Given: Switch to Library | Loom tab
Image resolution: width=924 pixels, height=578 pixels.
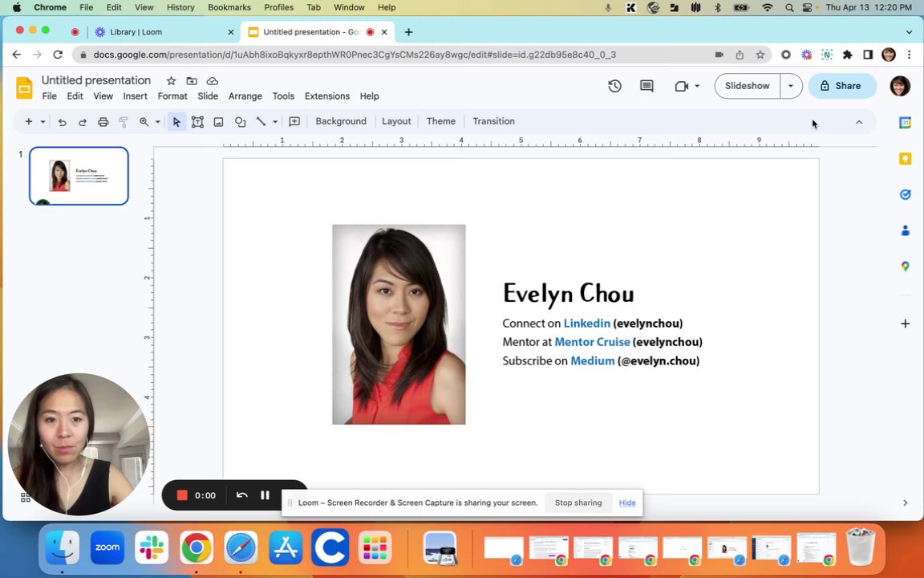Looking at the screenshot, I should point(164,32).
